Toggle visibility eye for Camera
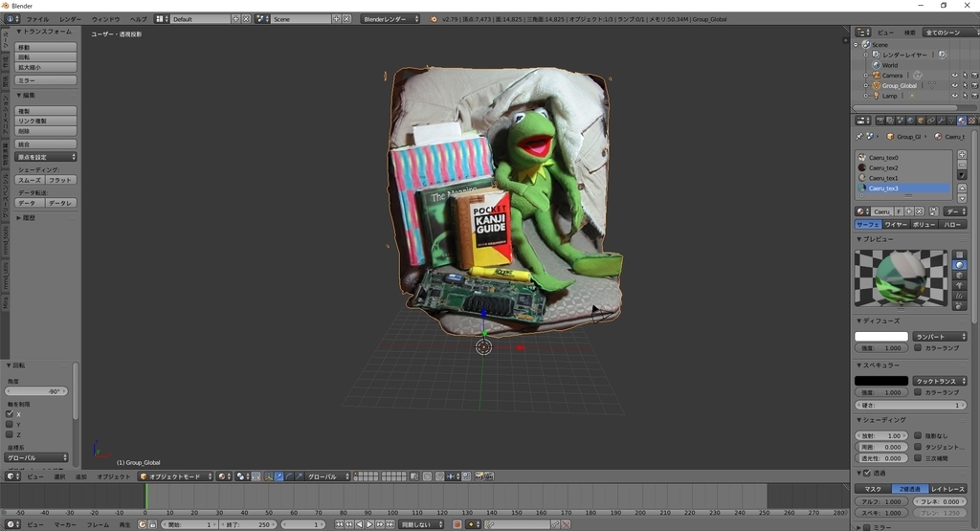This screenshot has width=980, height=531. click(x=955, y=75)
